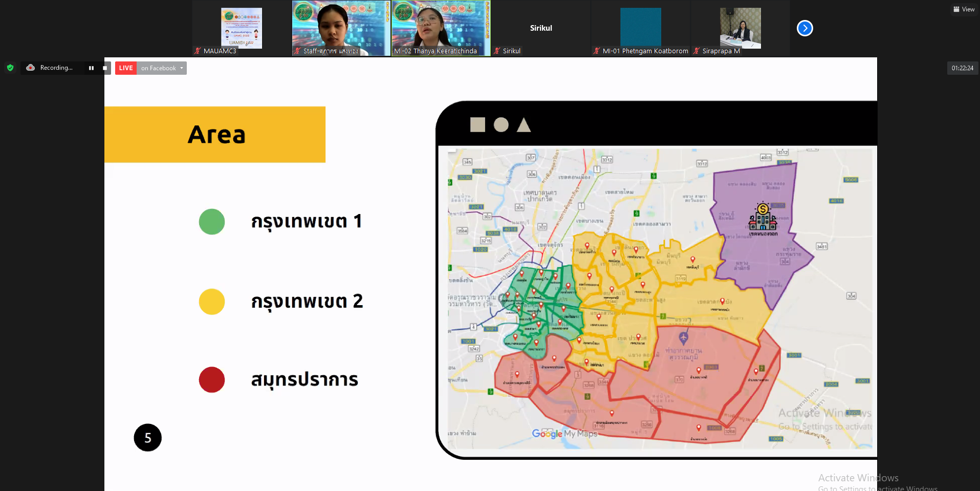Click the cloud recording icon

click(31, 68)
